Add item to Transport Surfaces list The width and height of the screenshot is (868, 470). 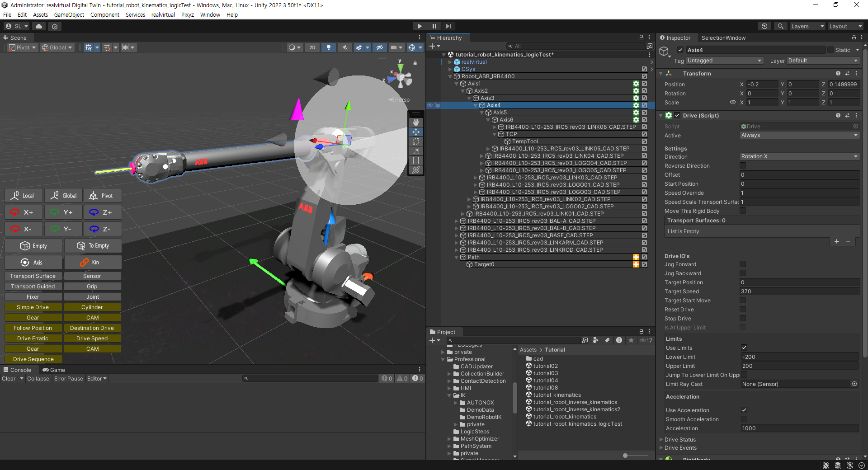837,241
